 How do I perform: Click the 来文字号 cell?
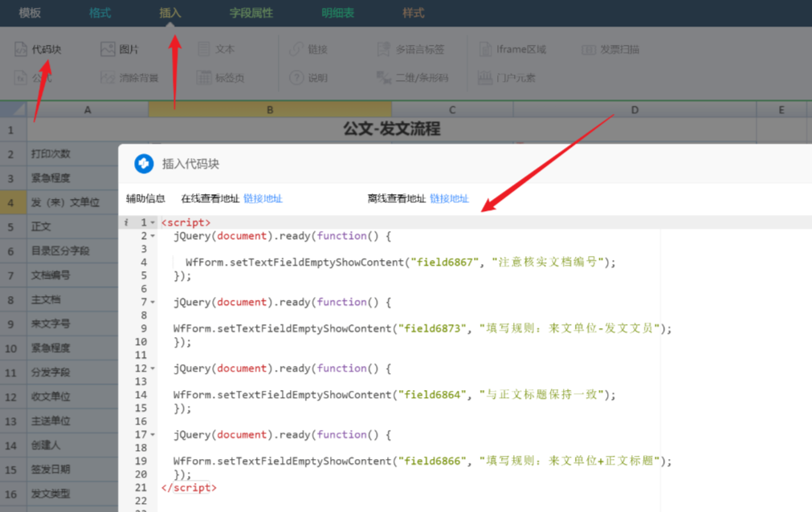click(72, 324)
